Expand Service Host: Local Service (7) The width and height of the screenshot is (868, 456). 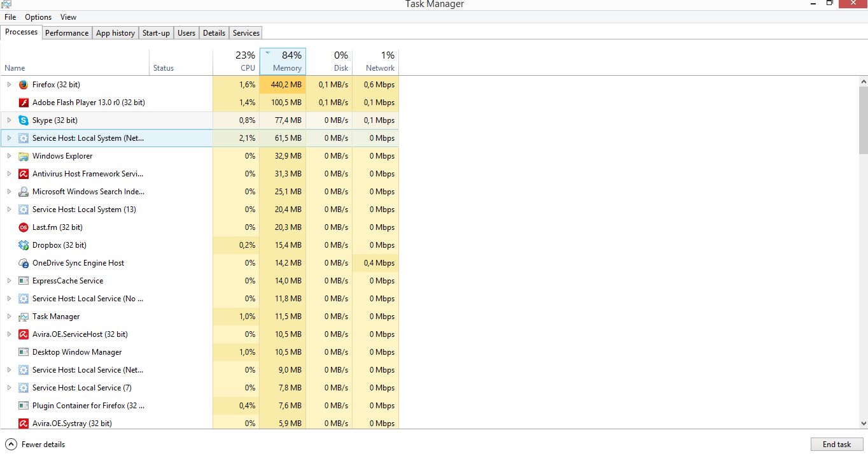[9, 388]
